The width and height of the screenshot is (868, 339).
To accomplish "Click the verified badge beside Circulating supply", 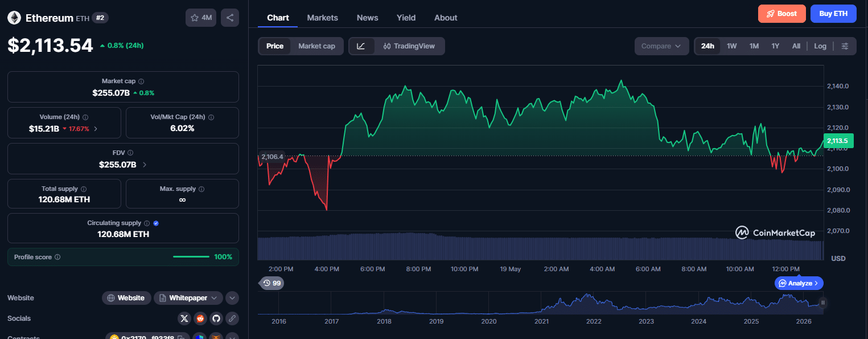I will tap(156, 223).
